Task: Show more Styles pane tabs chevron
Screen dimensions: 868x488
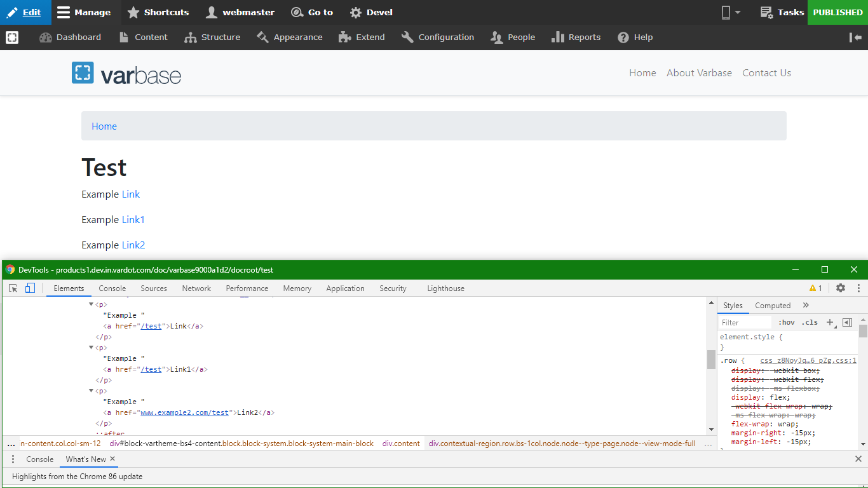Action: pyautogui.click(x=806, y=306)
